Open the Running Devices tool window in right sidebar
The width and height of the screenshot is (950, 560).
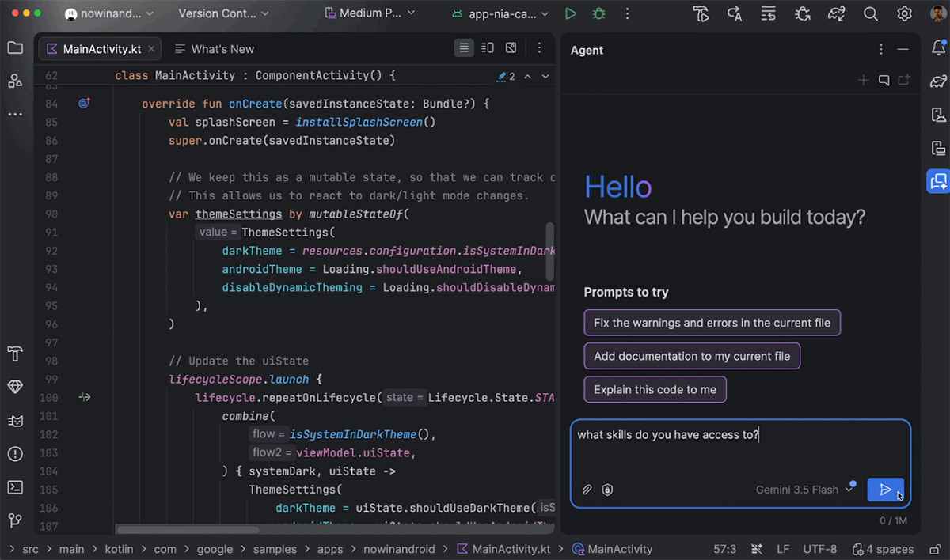tap(938, 148)
